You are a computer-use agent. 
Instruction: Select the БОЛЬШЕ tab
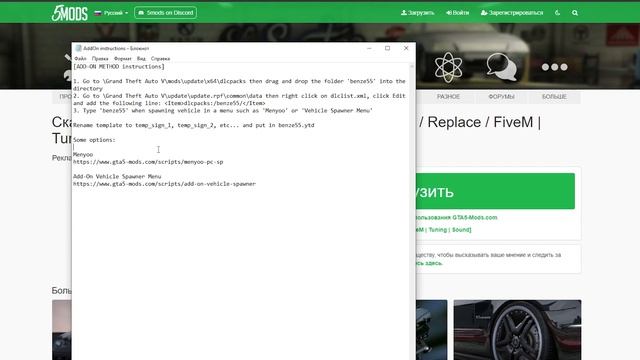click(554, 97)
